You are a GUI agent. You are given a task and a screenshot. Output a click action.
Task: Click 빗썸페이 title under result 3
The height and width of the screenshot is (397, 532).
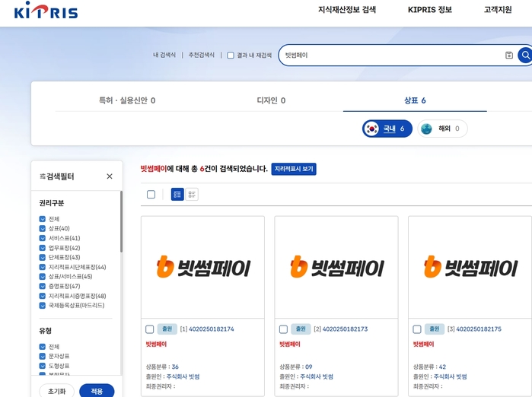pyautogui.click(x=423, y=344)
